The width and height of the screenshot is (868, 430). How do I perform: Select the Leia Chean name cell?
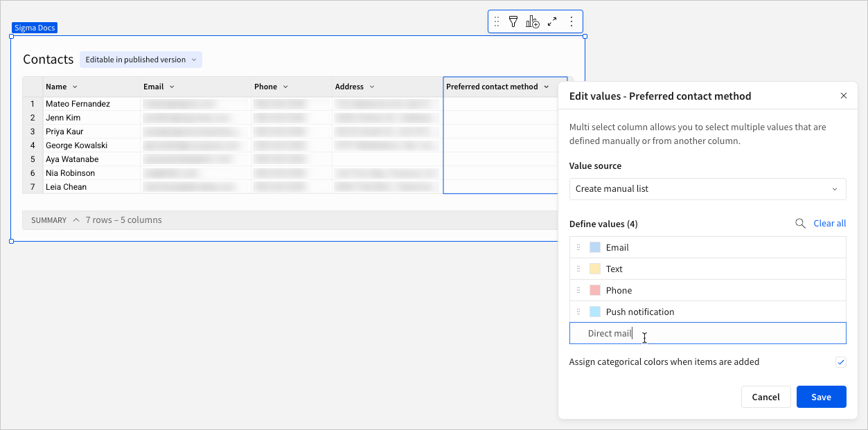coord(92,187)
